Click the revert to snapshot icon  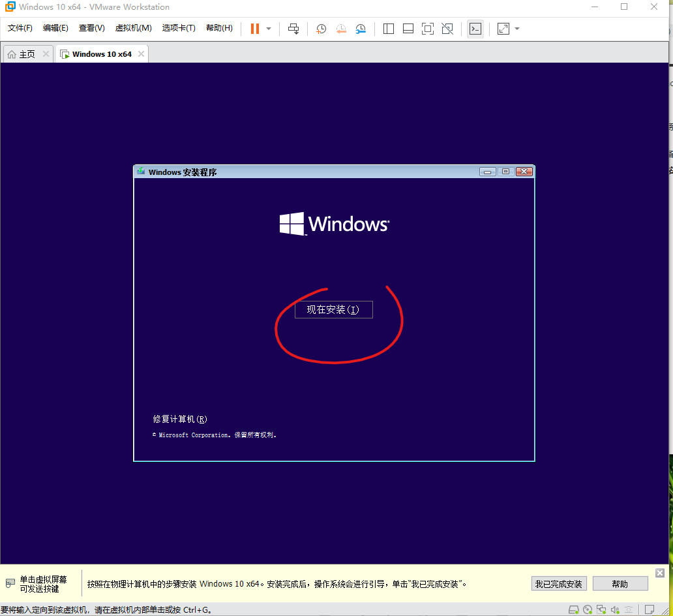pos(341,29)
